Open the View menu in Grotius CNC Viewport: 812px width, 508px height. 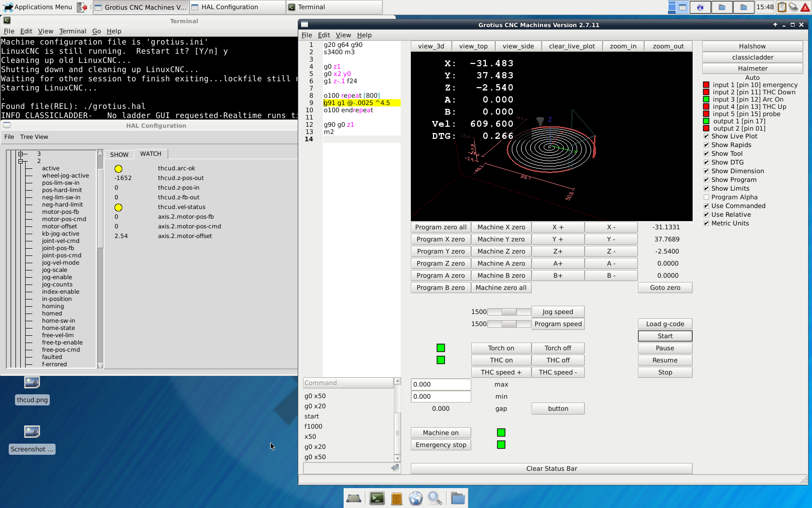point(343,35)
